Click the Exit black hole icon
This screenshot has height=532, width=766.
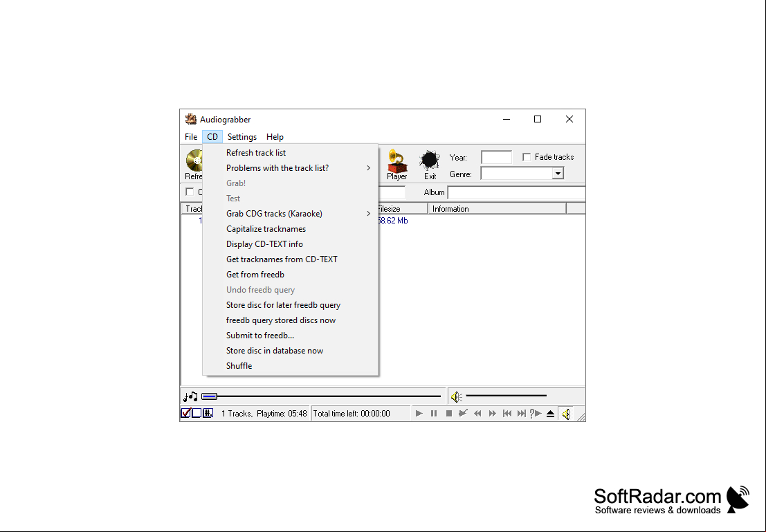430,160
